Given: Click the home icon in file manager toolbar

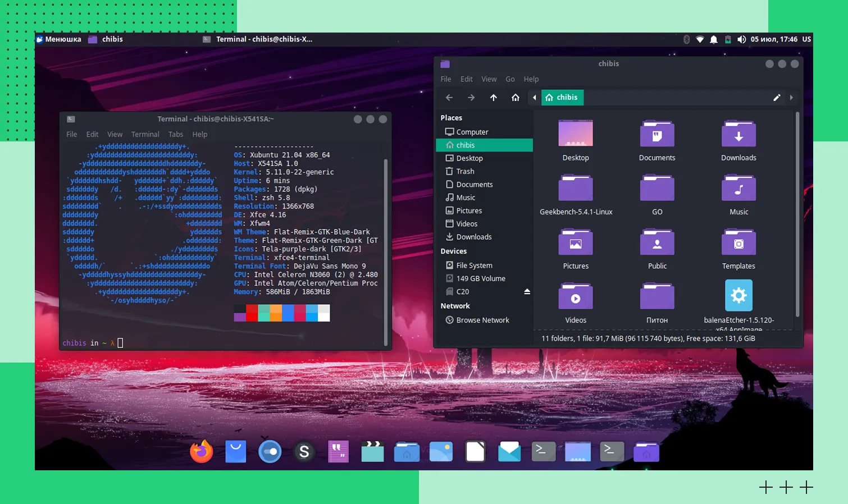Looking at the screenshot, I should pyautogui.click(x=515, y=98).
